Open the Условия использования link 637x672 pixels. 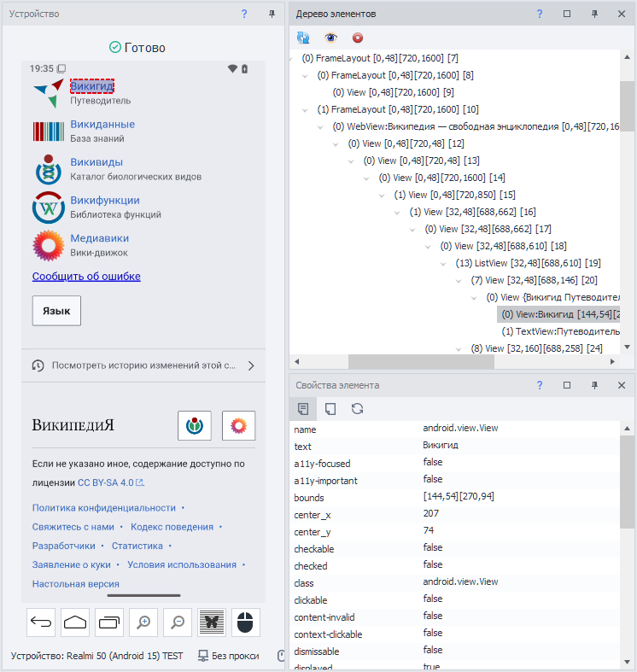[182, 565]
